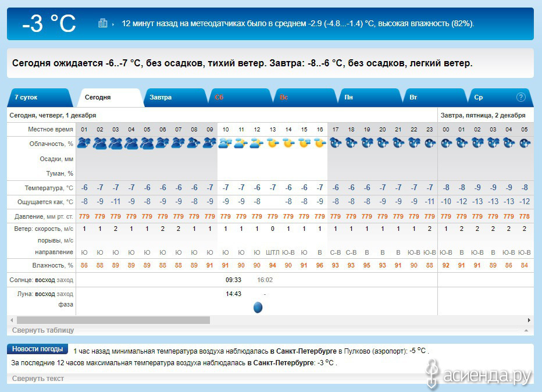Click the Ощущается как, °C label
The image size is (542, 392).
(x=45, y=202)
